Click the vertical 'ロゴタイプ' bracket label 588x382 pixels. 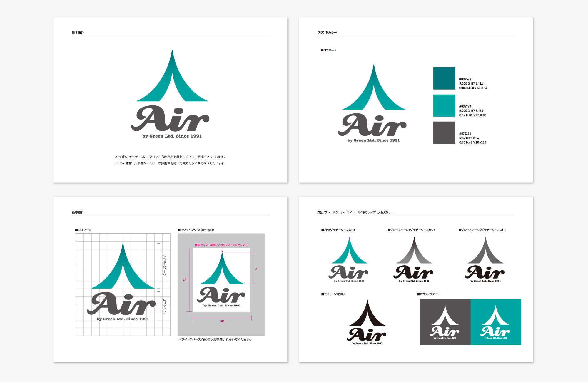coord(165,306)
